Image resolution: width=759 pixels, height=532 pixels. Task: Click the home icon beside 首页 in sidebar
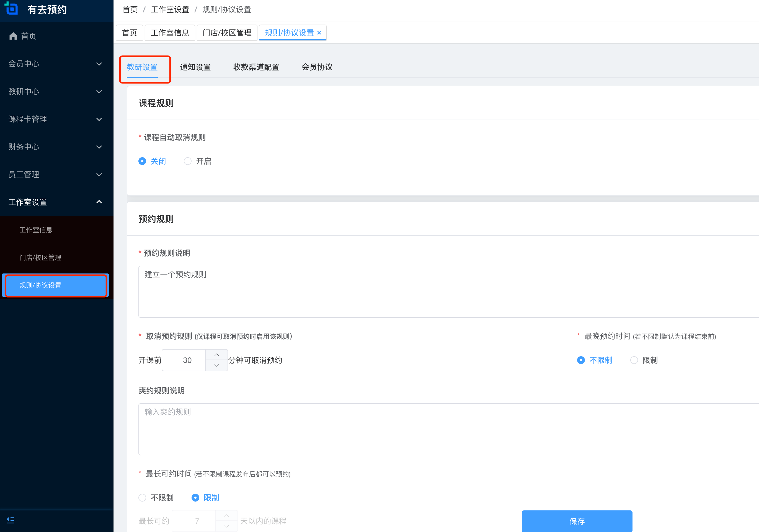[x=13, y=36]
